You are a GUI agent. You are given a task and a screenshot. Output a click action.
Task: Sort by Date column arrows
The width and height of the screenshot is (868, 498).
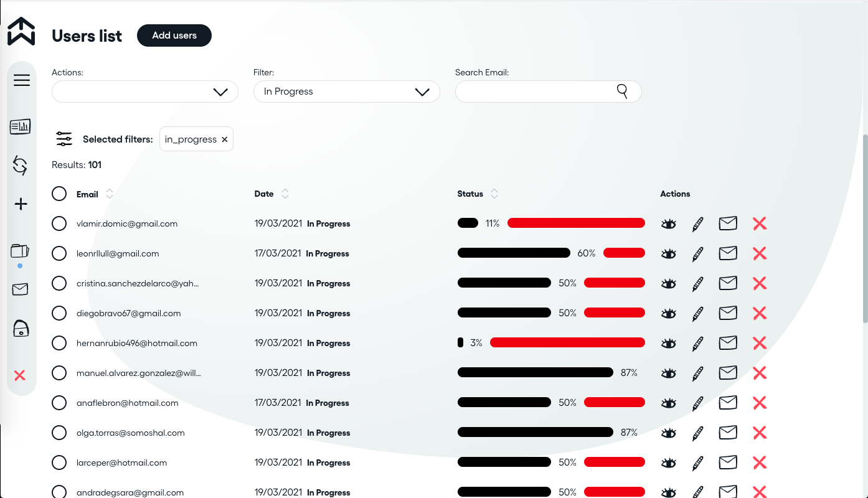pyautogui.click(x=285, y=194)
